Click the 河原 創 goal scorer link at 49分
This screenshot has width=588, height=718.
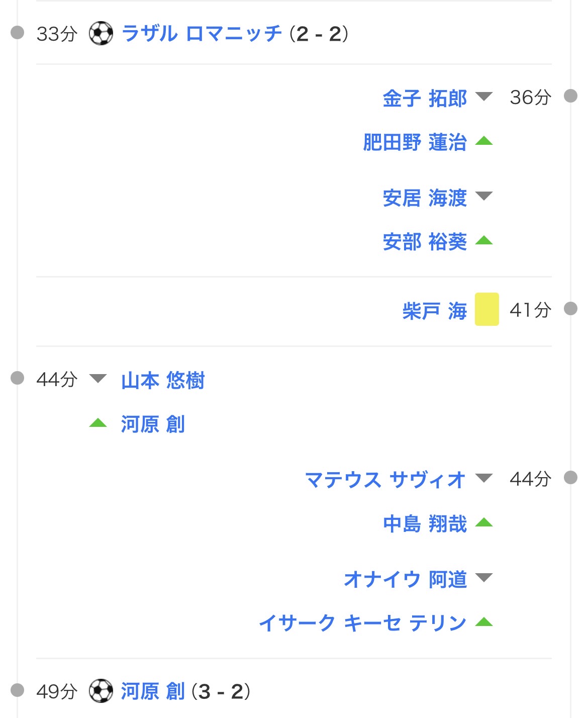(153, 691)
